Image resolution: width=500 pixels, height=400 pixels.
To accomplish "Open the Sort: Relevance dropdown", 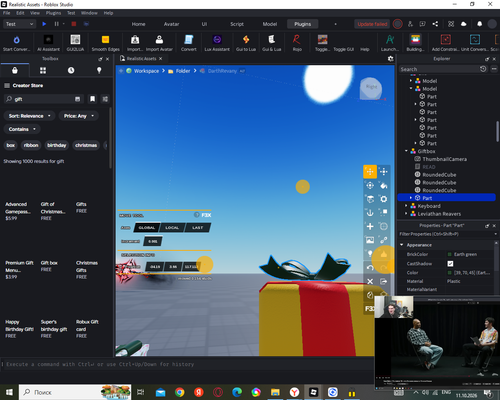I will click(29, 116).
